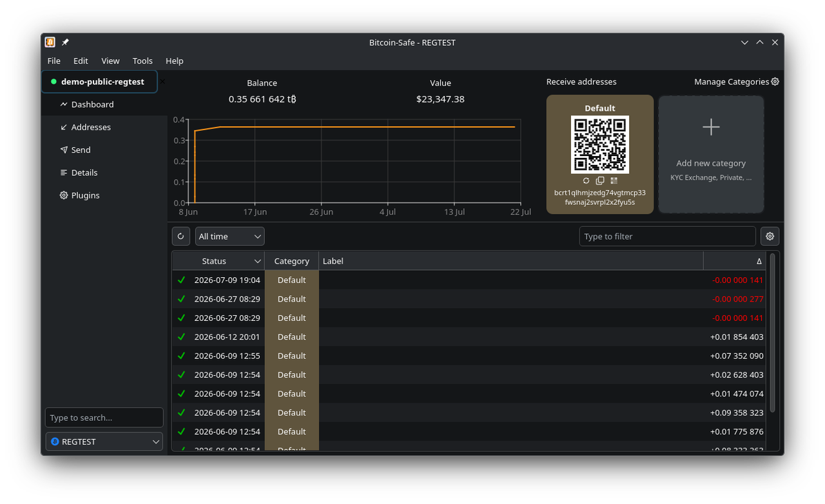Expand the All time period dropdown
The height and width of the screenshot is (504, 825).
(x=230, y=237)
